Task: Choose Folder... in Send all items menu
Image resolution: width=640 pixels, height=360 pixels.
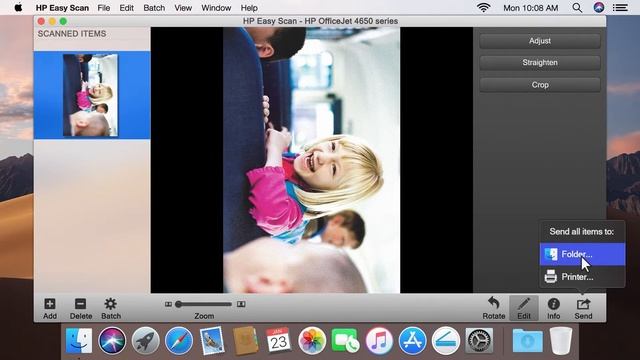Action: coord(582,254)
